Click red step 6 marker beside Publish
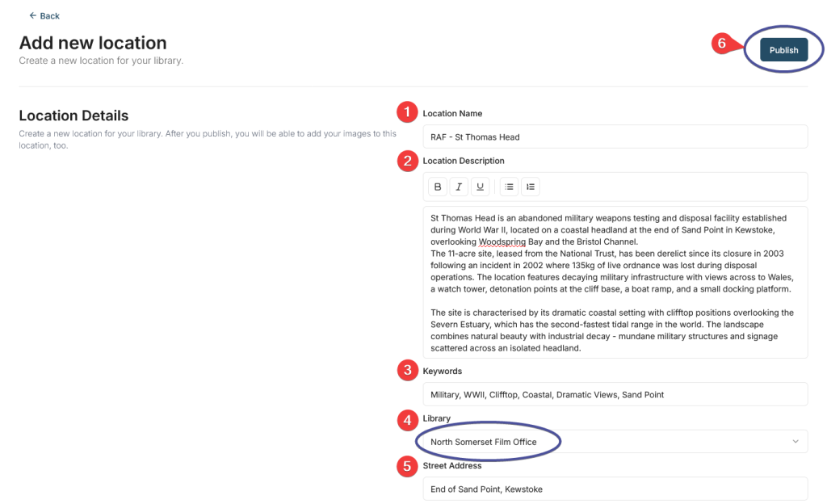This screenshot has height=504, width=827. coord(724,44)
